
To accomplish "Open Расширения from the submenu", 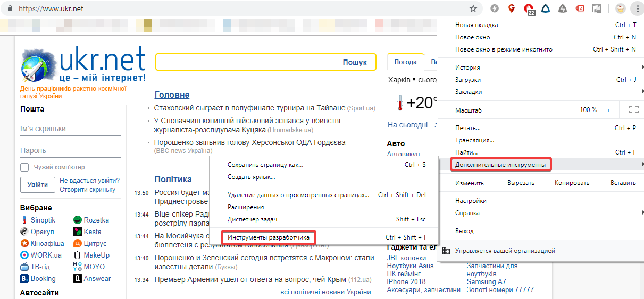I will click(x=323, y=207).
